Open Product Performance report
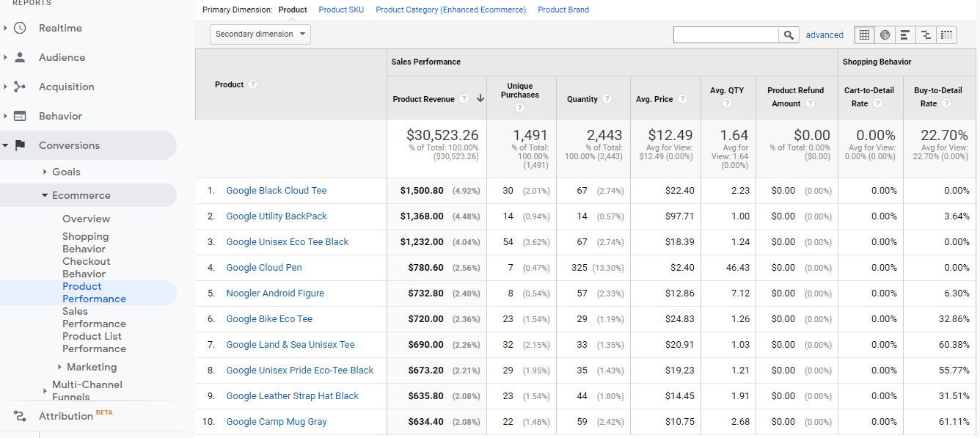Viewport: 980px width, 438px height. (x=94, y=293)
